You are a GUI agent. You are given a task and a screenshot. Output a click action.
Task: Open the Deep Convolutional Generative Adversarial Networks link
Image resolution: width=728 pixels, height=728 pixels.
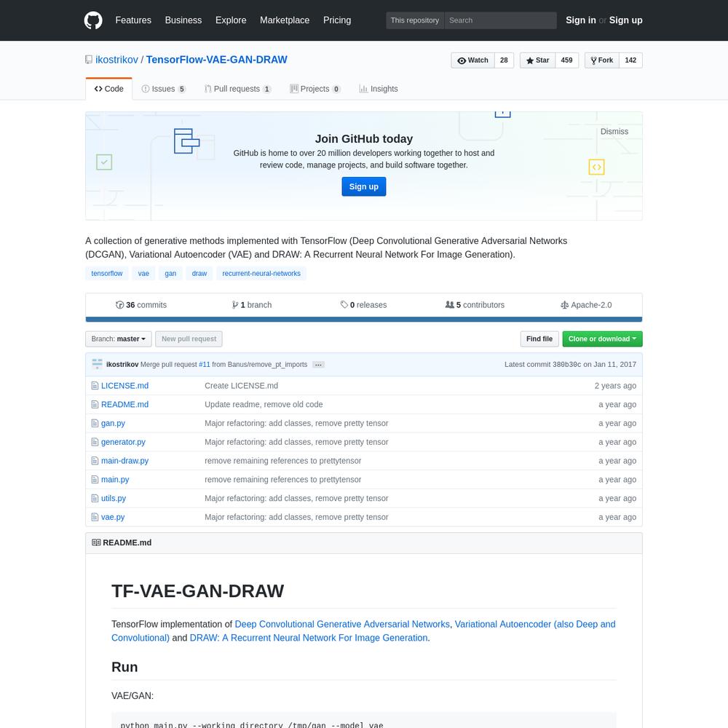point(342,624)
